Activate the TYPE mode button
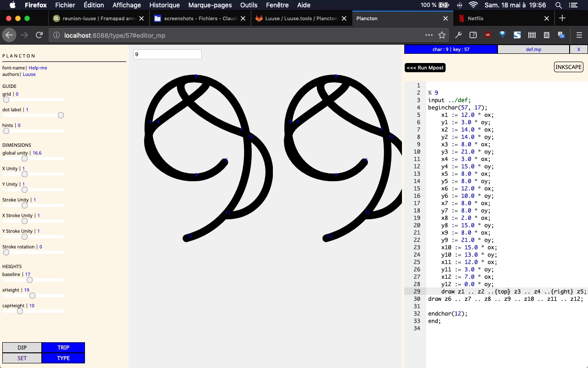 [x=63, y=358]
